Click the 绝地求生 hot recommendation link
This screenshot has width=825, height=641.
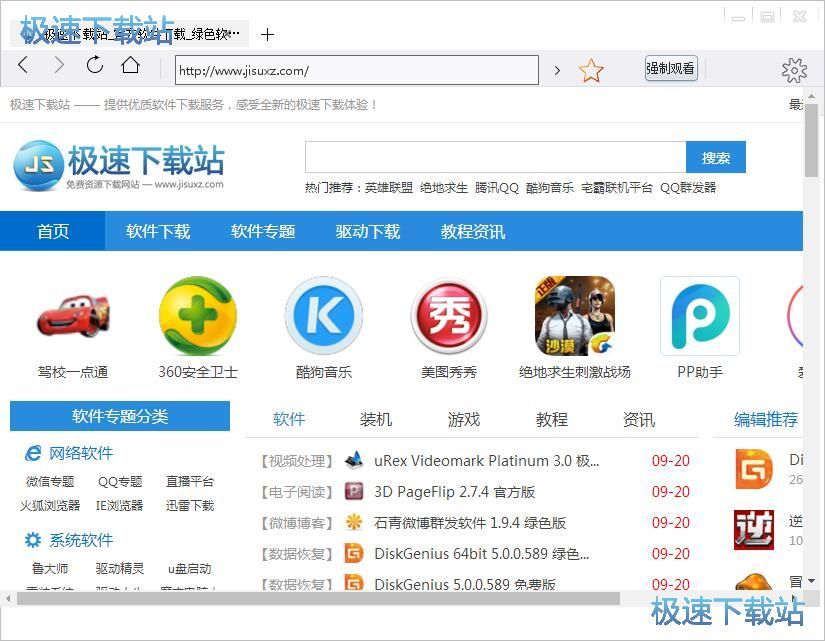click(x=444, y=187)
